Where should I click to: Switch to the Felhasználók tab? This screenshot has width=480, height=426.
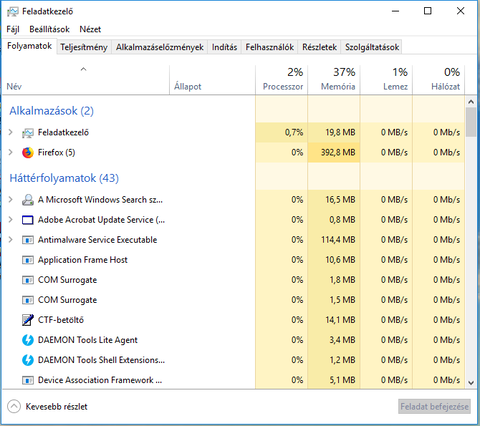(270, 47)
